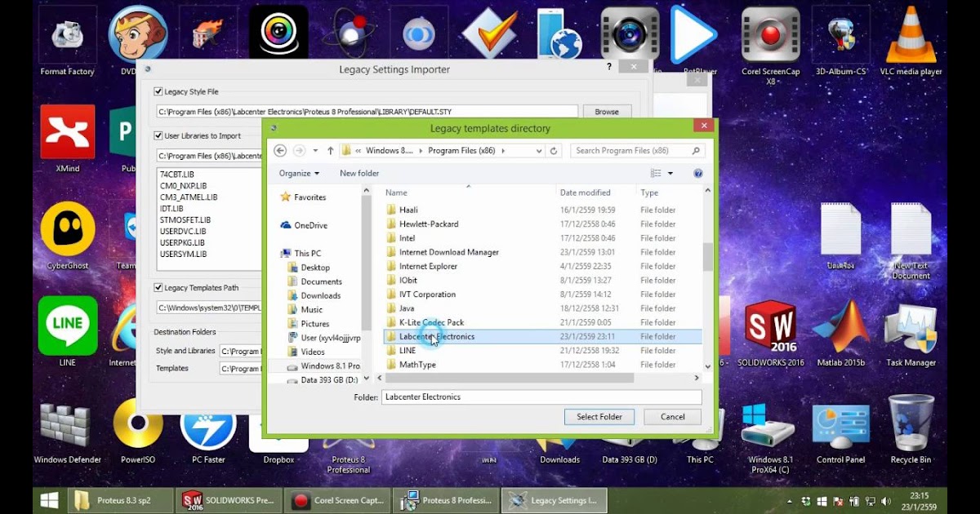Click the Search Program Files (x86) box
Image resolution: width=980 pixels, height=514 pixels.
pos(637,151)
